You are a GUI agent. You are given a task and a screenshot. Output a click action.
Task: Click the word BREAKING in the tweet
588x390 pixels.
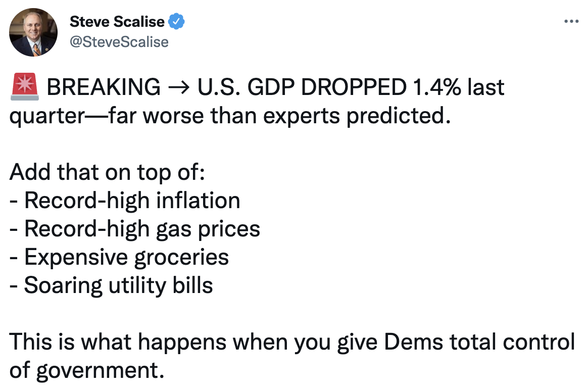coord(104,87)
